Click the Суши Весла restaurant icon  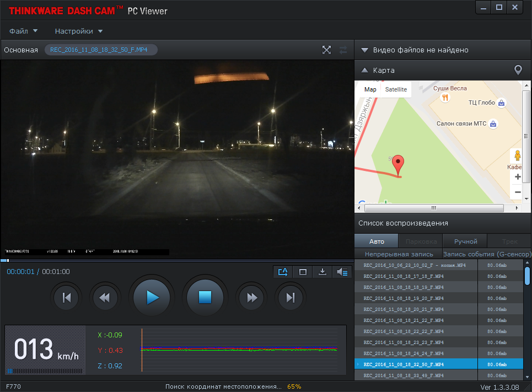[445, 98]
